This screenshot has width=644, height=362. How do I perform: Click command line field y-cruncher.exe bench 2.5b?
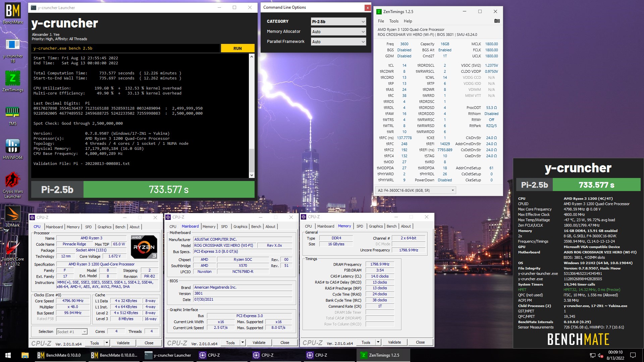click(x=125, y=48)
